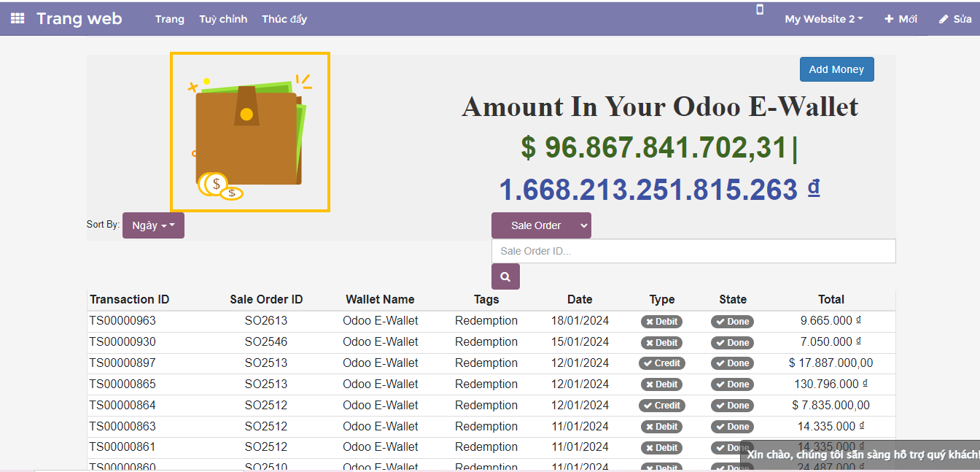Click the Total column header

tap(831, 299)
